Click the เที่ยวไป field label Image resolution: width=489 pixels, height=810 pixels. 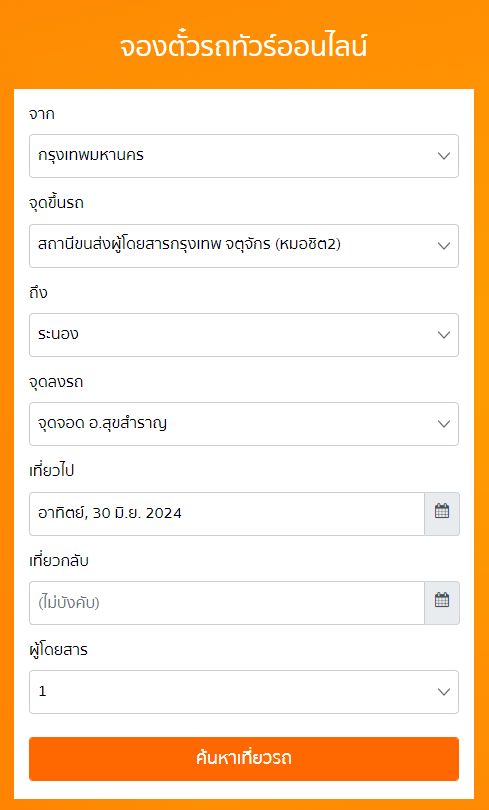click(x=52, y=471)
